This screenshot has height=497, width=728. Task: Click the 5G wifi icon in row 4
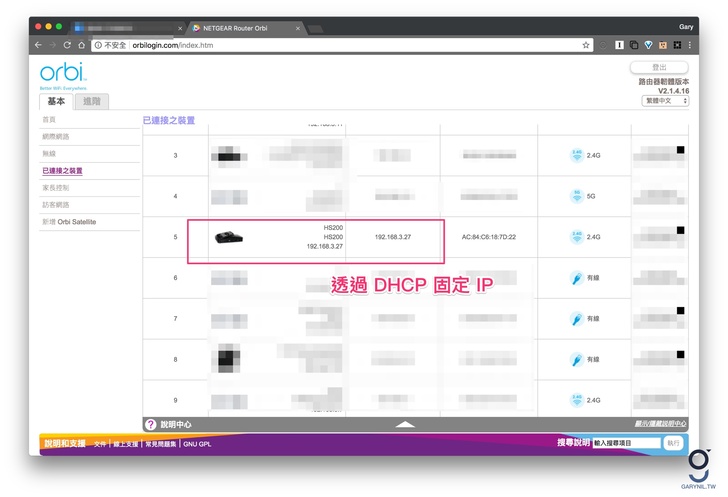click(x=577, y=196)
